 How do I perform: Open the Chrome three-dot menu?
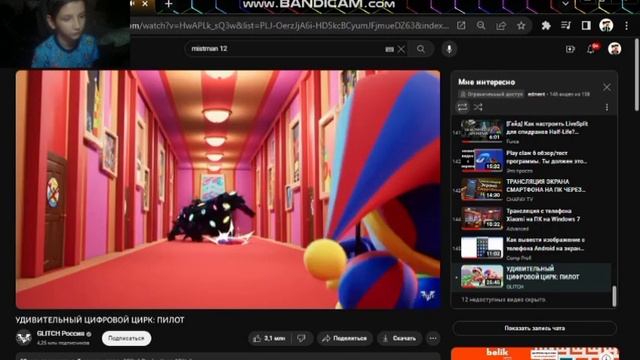click(626, 26)
